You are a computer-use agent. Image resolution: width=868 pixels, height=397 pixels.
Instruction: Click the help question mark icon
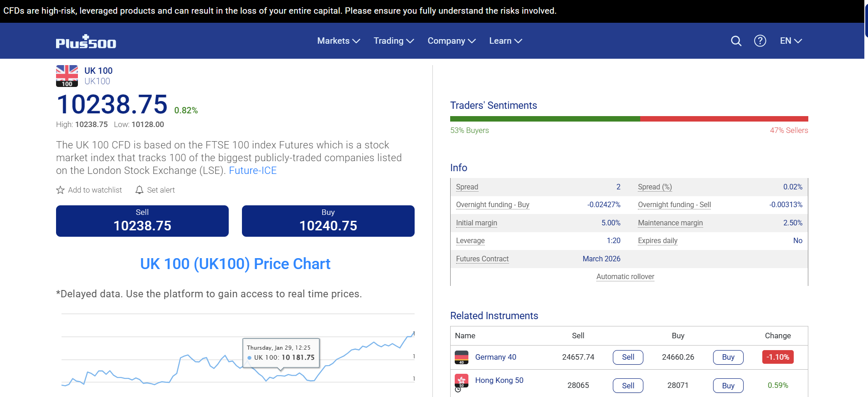coord(760,41)
